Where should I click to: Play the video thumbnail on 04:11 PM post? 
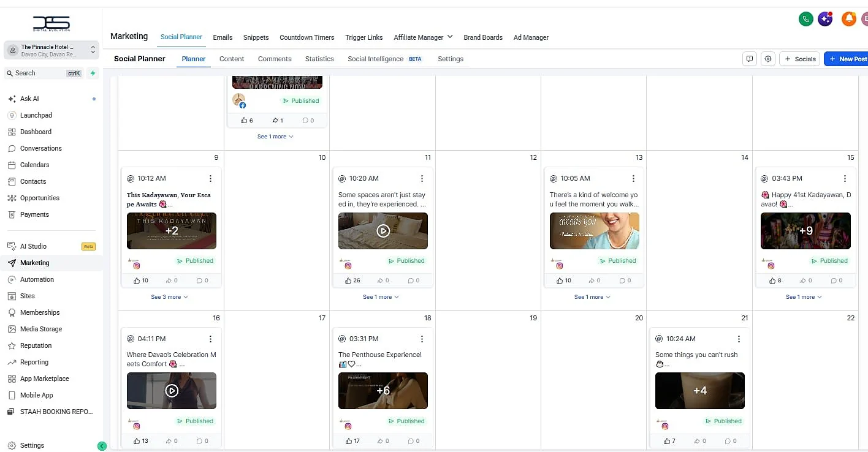coord(172,391)
